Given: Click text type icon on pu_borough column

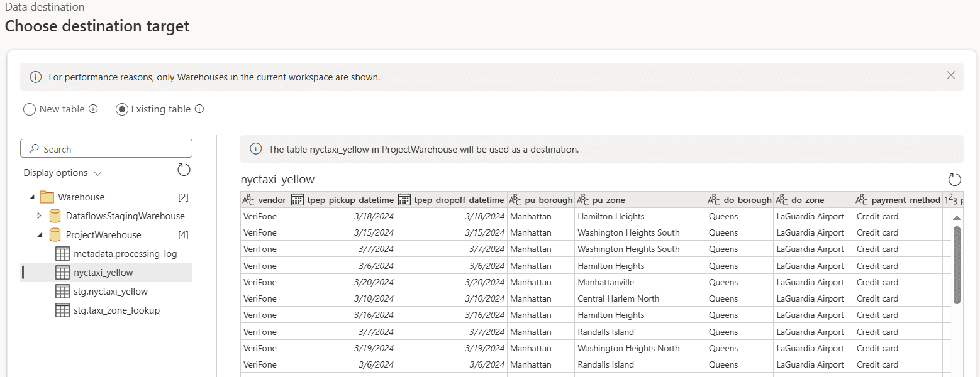Looking at the screenshot, I should click(x=515, y=200).
